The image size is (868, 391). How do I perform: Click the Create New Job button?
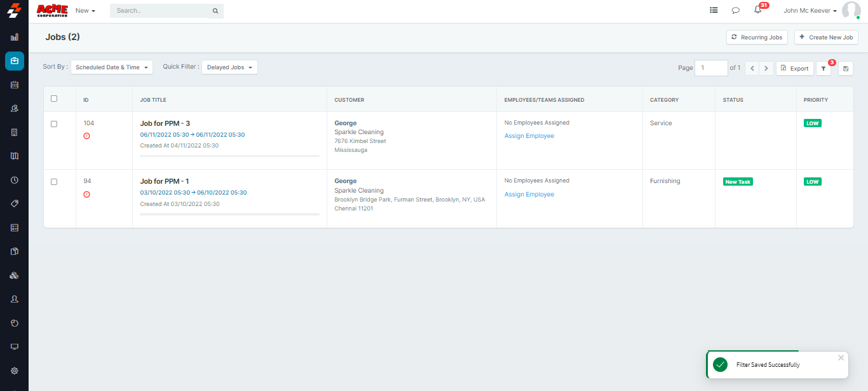coord(826,38)
